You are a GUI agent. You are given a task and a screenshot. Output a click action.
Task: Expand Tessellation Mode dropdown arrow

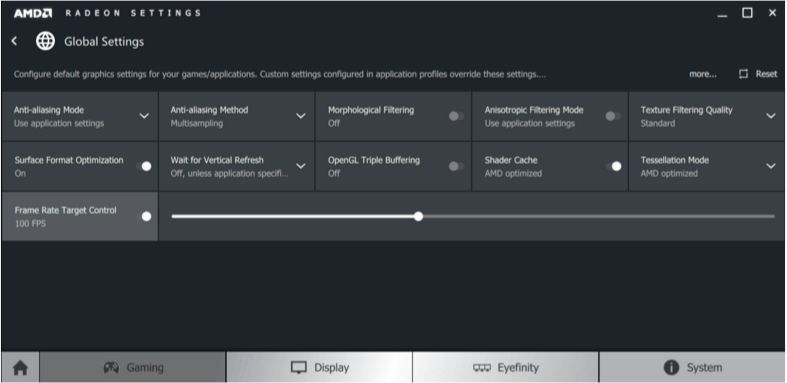click(771, 166)
